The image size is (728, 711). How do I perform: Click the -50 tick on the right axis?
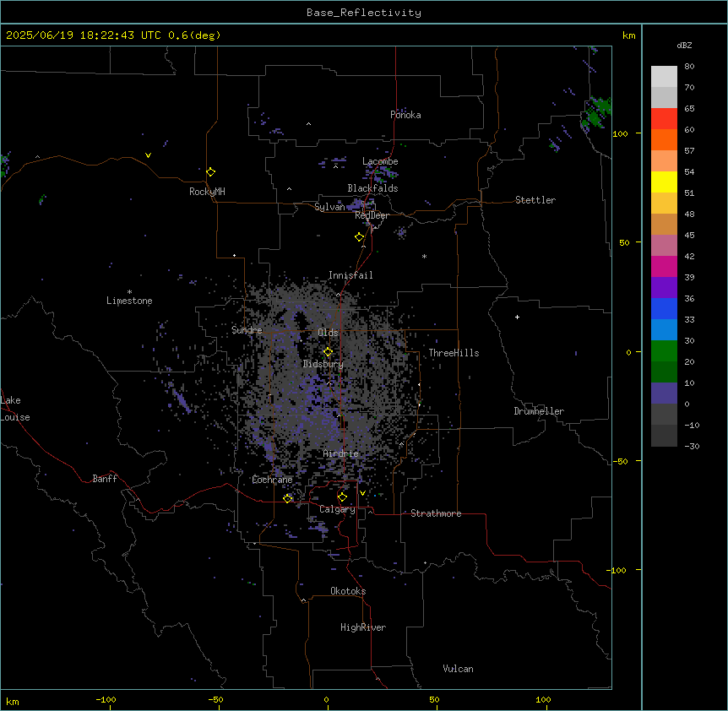click(x=620, y=461)
